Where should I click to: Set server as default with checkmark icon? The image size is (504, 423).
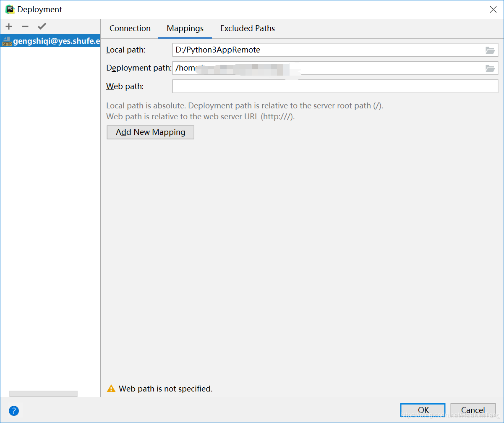pyautogui.click(x=42, y=26)
